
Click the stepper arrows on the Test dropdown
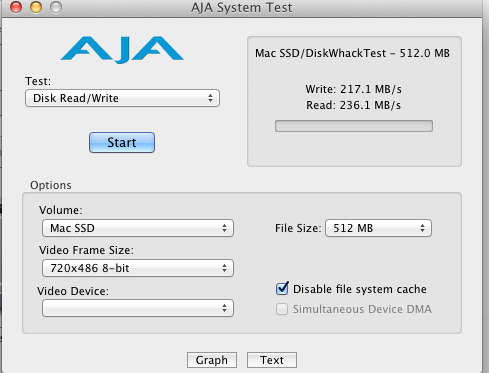tap(210, 98)
